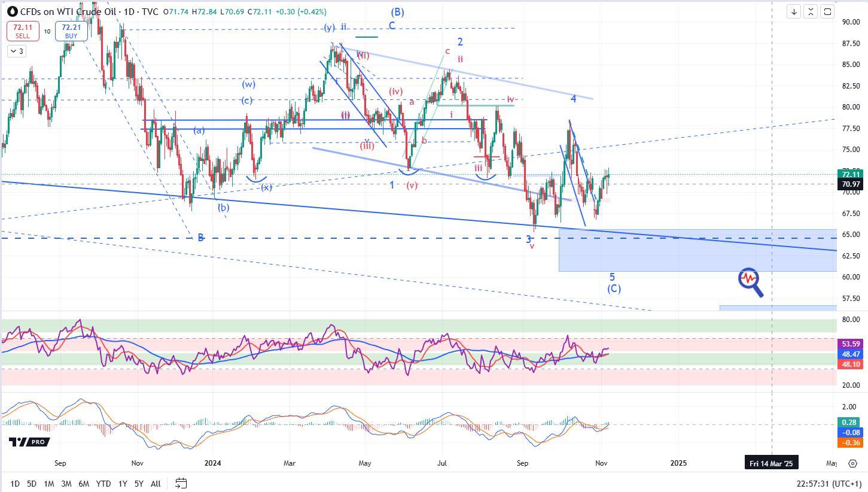868x492 pixels.
Task: Switch to the YTD time range
Action: (x=103, y=483)
